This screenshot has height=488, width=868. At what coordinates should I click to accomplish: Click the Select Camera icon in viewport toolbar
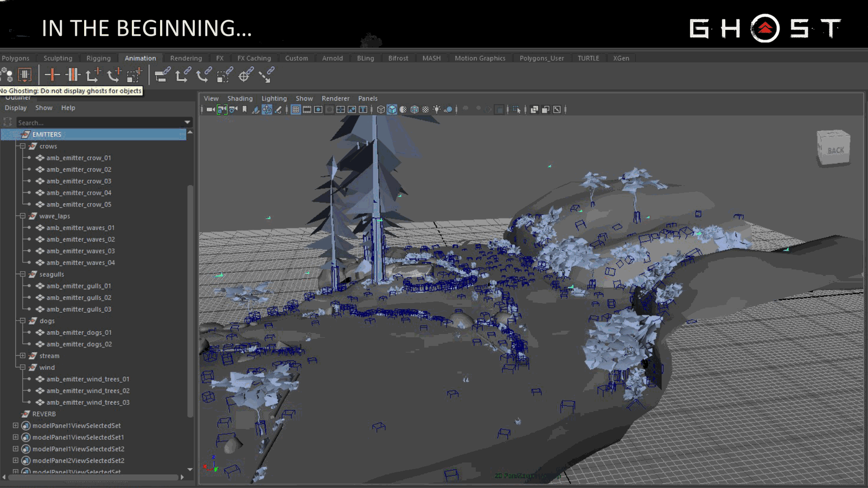point(210,110)
